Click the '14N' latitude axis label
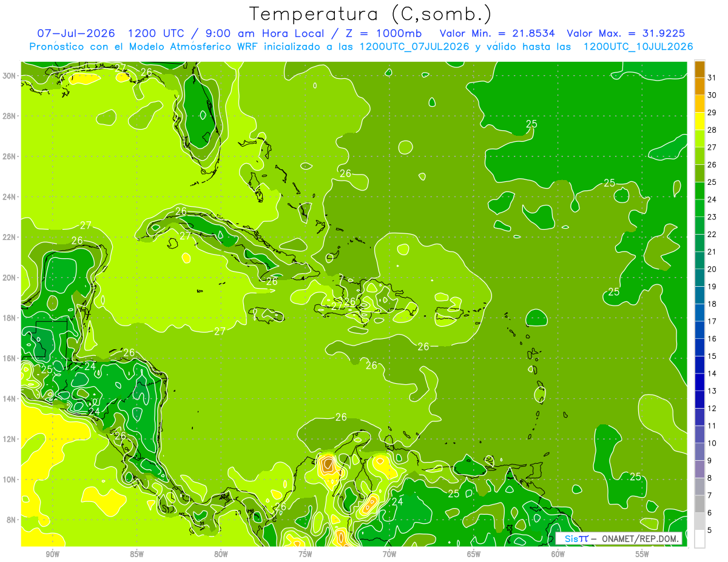This screenshot has height=562, width=728. tap(10, 398)
